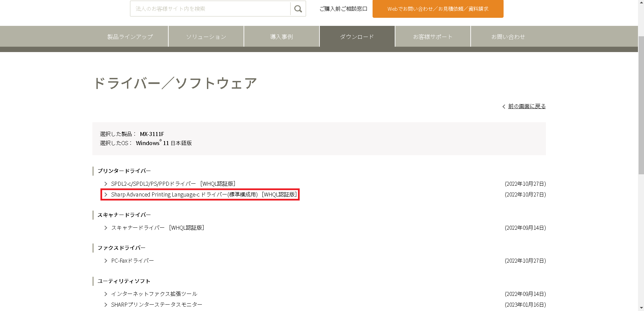Open お客様サポート menu
This screenshot has width=644, height=311.
tap(433, 37)
